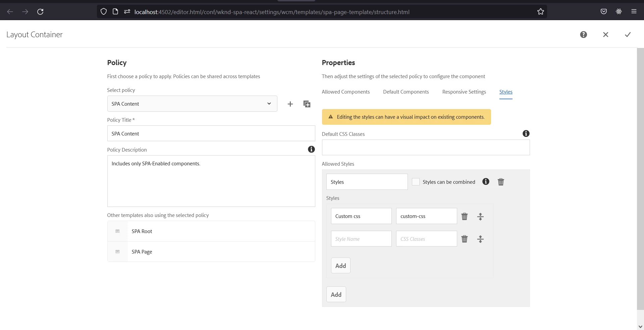
Task: Click the trash icon on the empty style row
Action: point(464,239)
